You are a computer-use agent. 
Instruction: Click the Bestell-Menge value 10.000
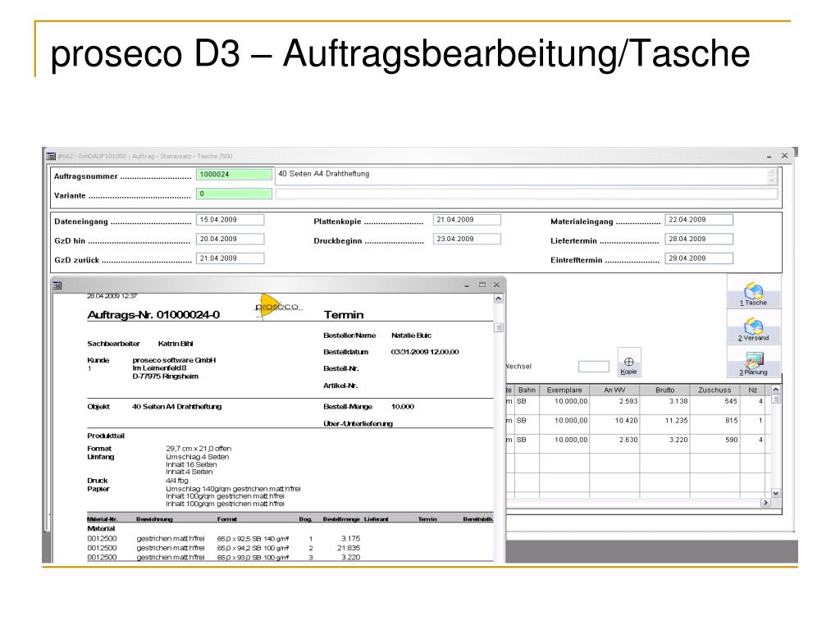click(402, 407)
